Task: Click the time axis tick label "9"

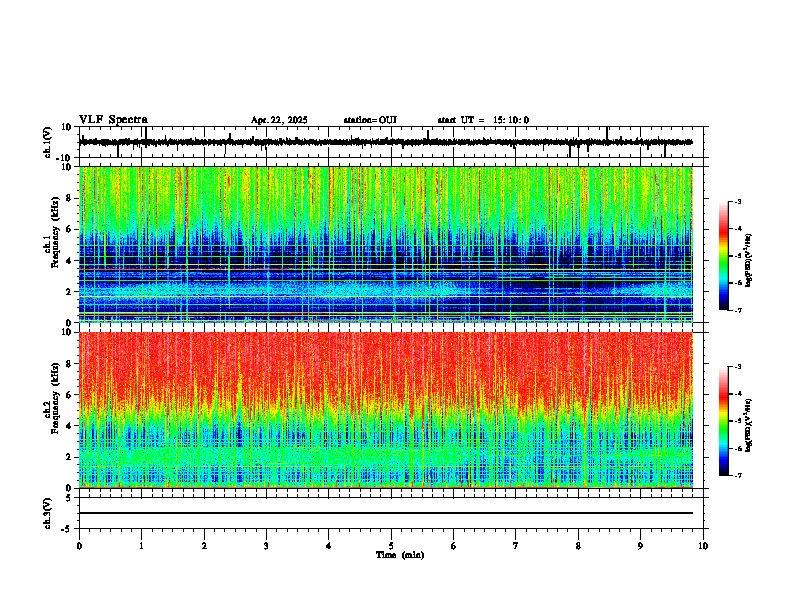Action: 640,546
